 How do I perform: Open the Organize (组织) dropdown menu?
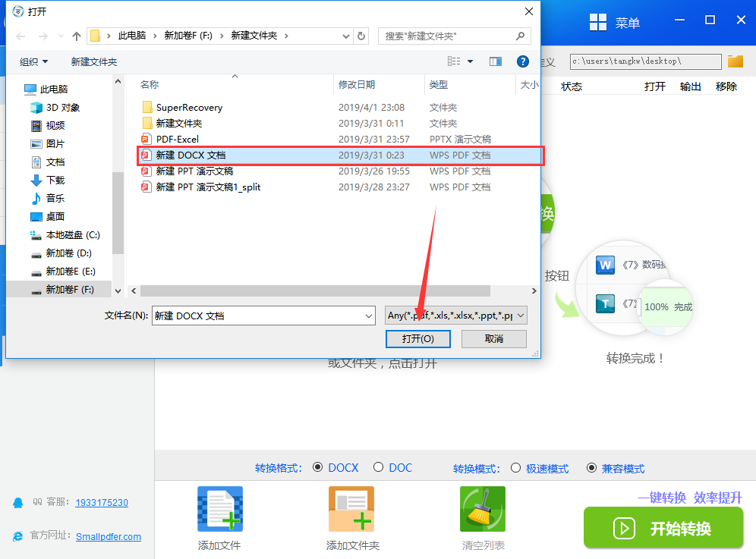(x=33, y=61)
